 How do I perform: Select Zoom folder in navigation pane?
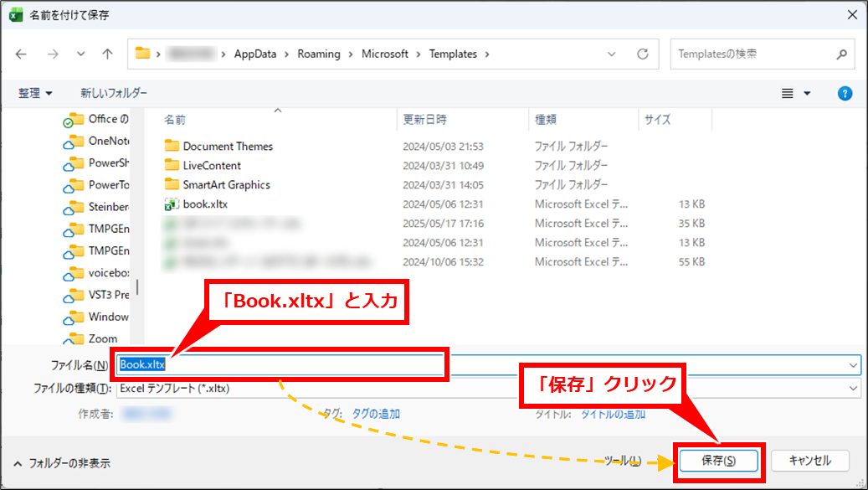click(x=102, y=338)
